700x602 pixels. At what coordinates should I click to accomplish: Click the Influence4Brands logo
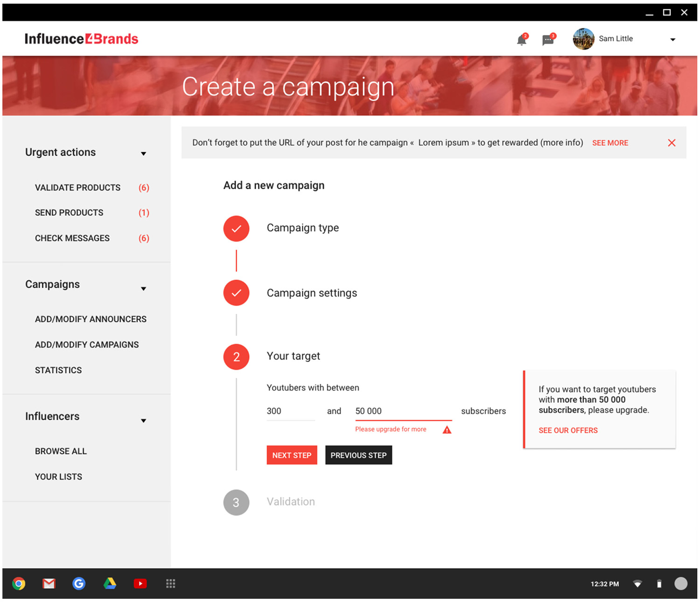click(81, 39)
